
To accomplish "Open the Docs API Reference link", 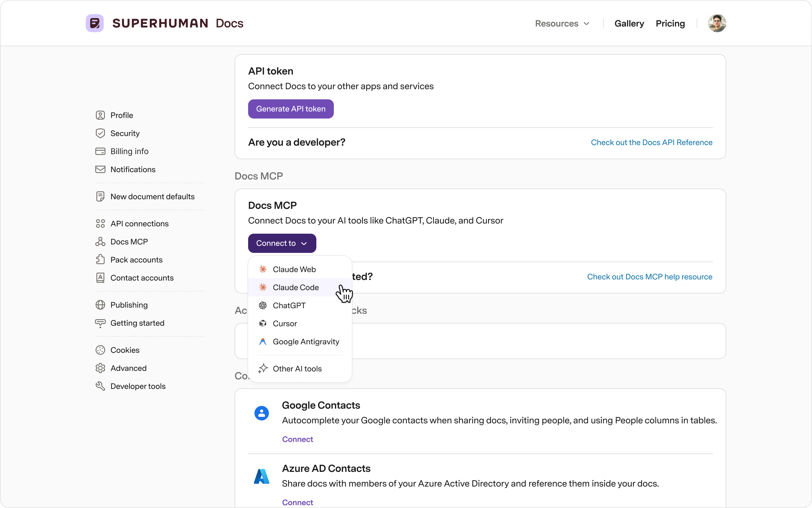I will point(652,143).
